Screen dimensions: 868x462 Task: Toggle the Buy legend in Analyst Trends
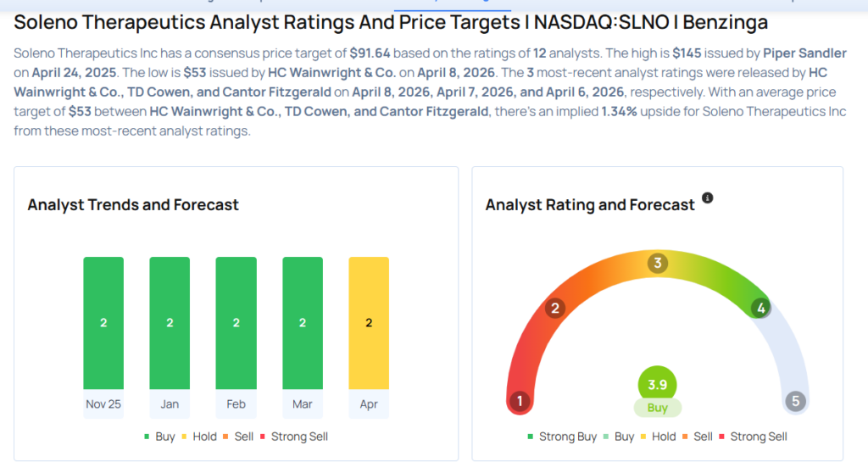tap(159, 437)
